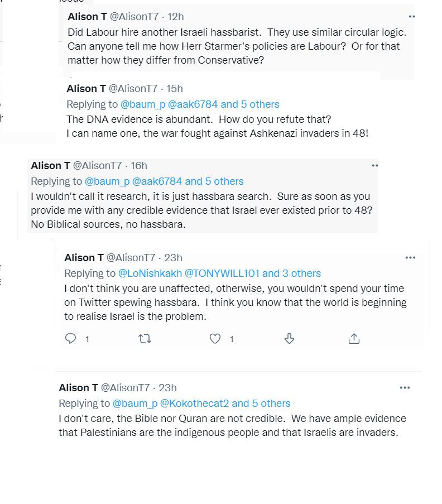
Task: Click the 12h timestamp on the Labour tweet
Action: tap(176, 17)
